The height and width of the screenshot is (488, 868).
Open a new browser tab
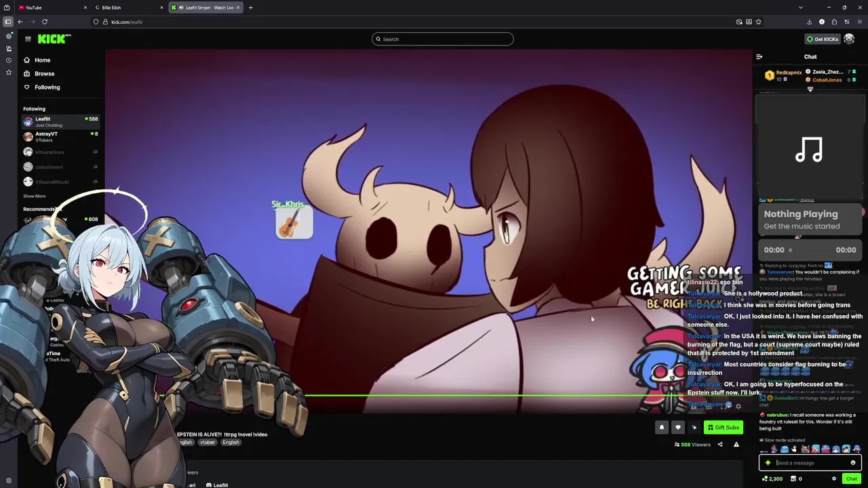(x=250, y=7)
